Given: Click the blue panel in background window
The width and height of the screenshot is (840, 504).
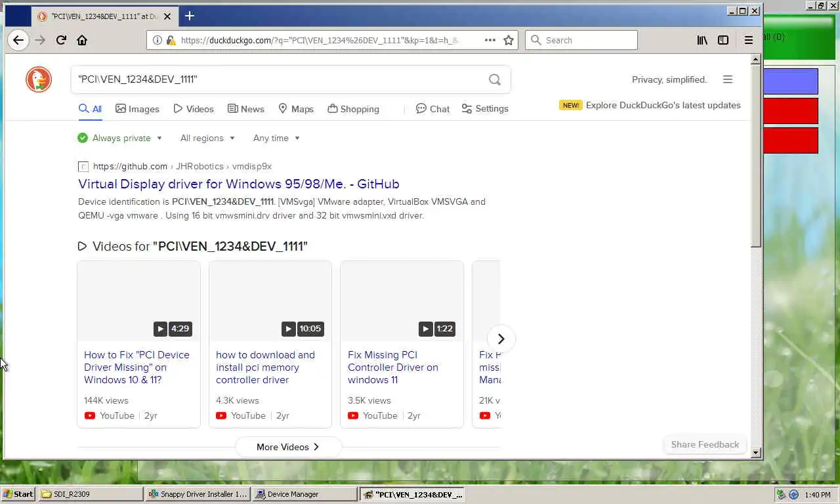Looking at the screenshot, I should pos(791,81).
